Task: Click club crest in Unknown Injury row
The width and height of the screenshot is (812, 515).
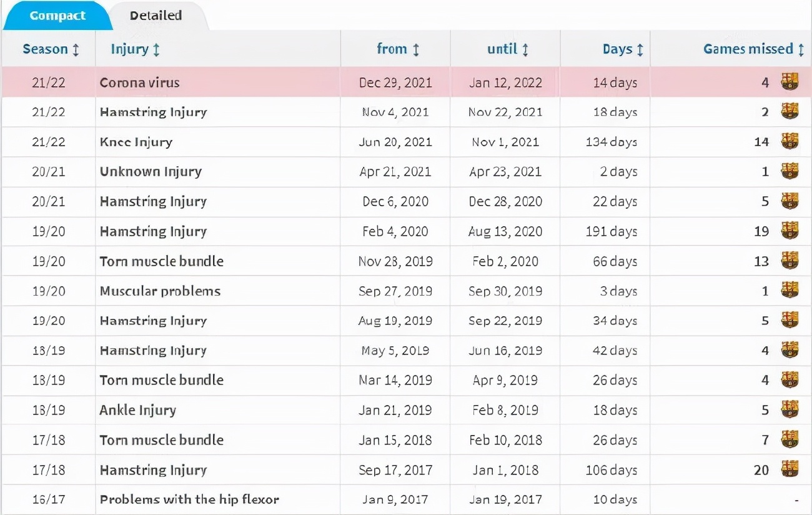Action: pos(790,171)
